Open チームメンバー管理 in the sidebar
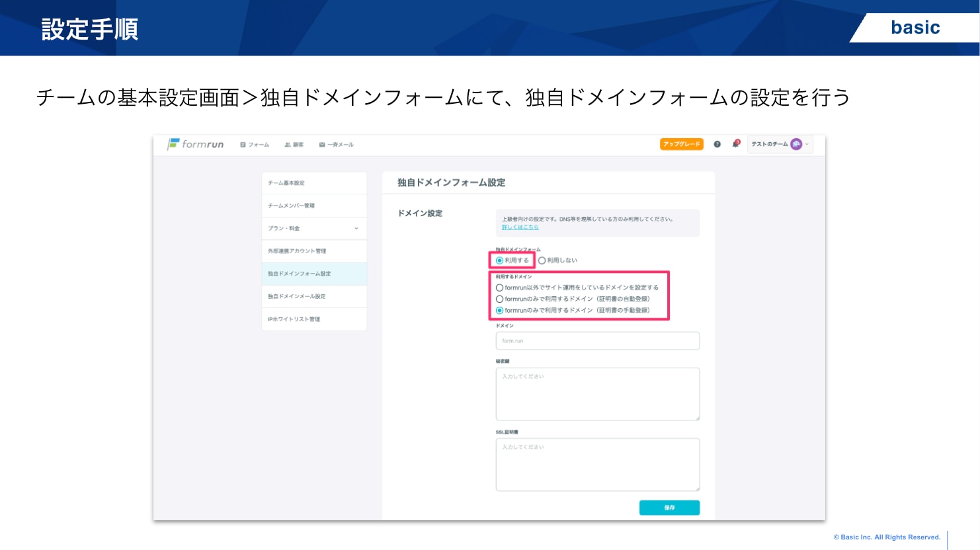Screen dimensions: 980x550 (x=314, y=206)
